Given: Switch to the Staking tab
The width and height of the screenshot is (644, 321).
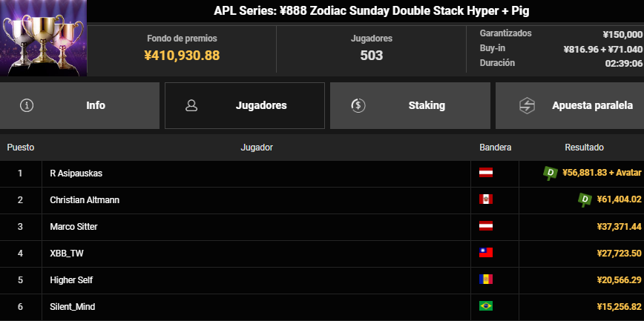Looking at the screenshot, I should [x=410, y=105].
